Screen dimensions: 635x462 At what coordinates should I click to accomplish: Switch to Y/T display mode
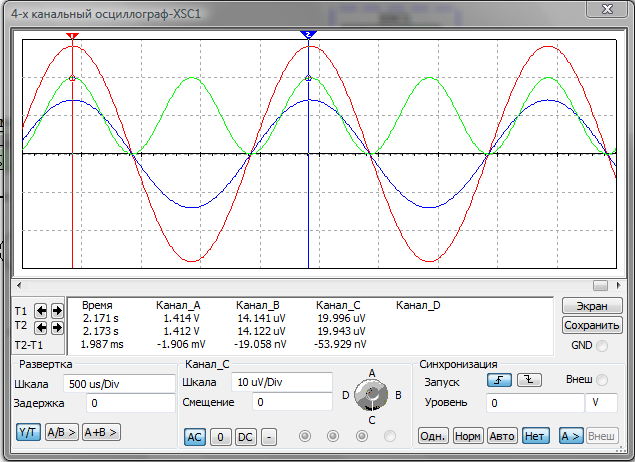pos(28,432)
